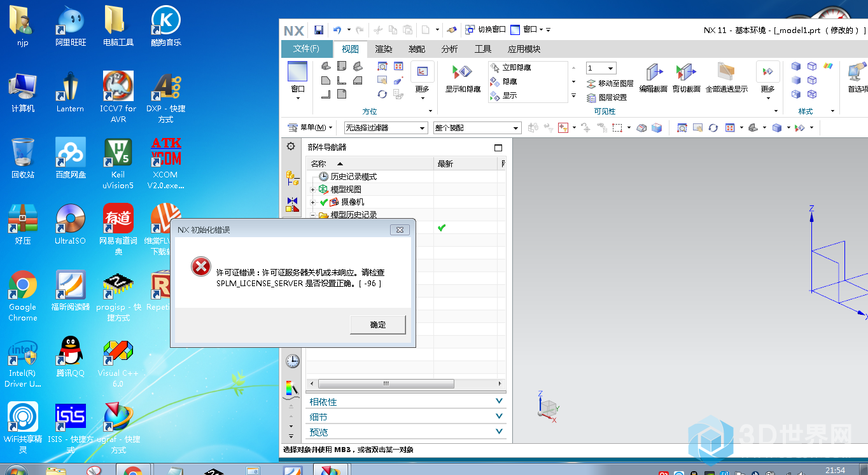This screenshot has height=475, width=868.
Task: Click 确定 in the license error dialog
Action: point(378,324)
